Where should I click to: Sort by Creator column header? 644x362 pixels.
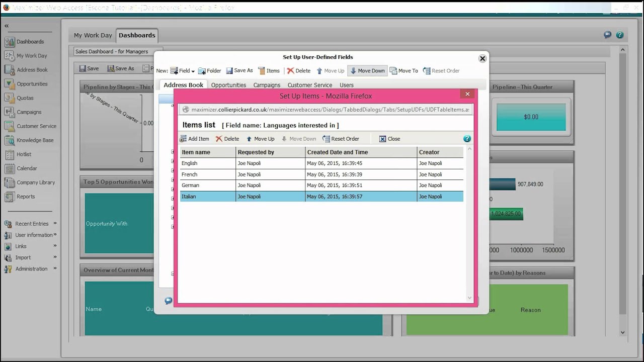(440, 152)
